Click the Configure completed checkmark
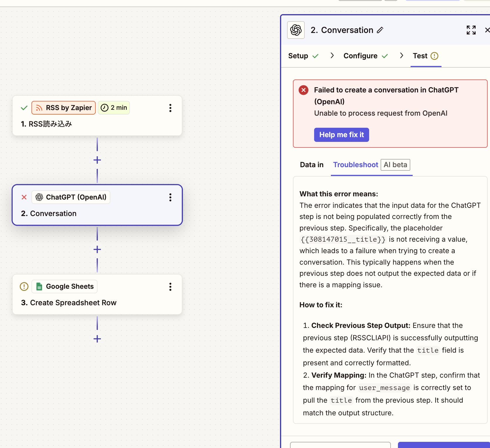The width and height of the screenshot is (490, 448). [385, 56]
